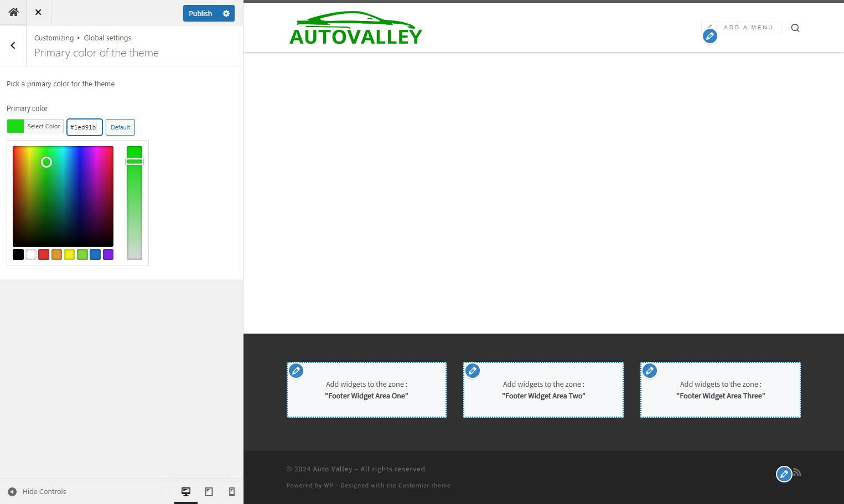Click the header menu edit pencil icon

[x=710, y=36]
